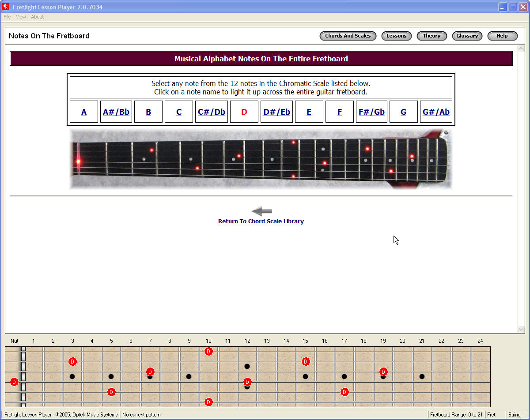Light up note A on fretboard
The width and height of the screenshot is (530, 420).
tap(84, 112)
